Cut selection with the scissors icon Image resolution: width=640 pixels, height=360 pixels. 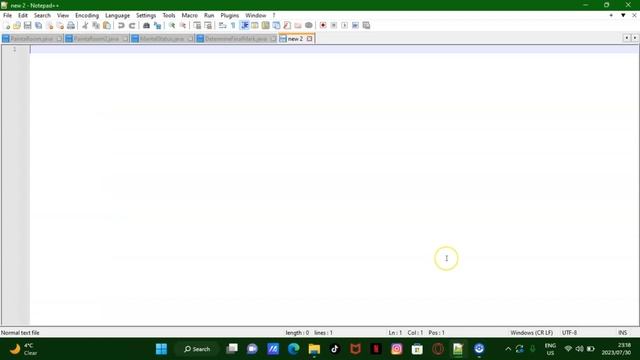coord(85,25)
